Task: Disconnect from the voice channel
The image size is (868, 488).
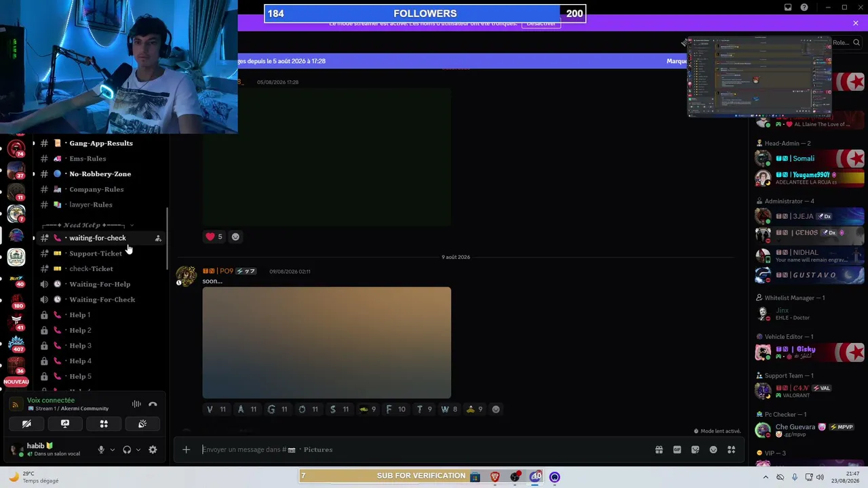Action: 153,405
